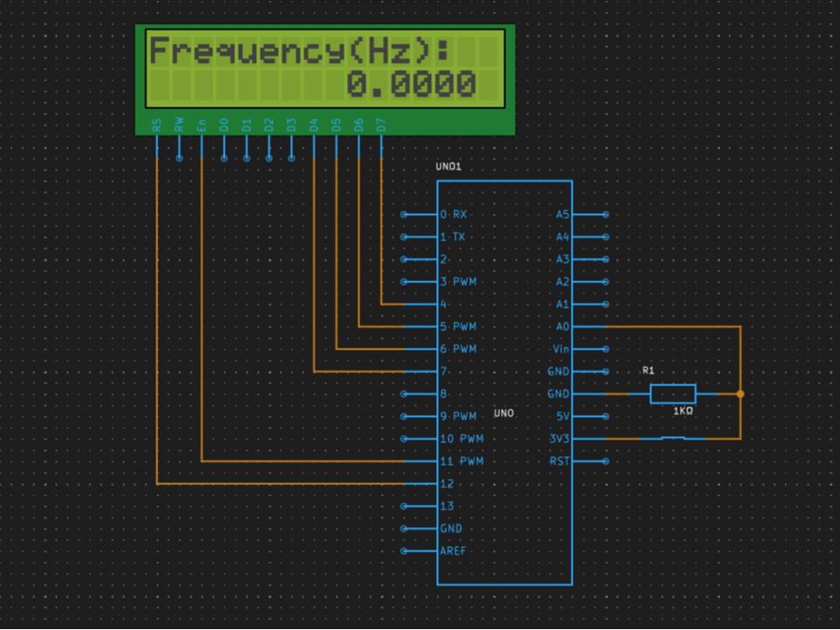
Task: Click pin 13 on the Arduino
Action: pyautogui.click(x=446, y=505)
